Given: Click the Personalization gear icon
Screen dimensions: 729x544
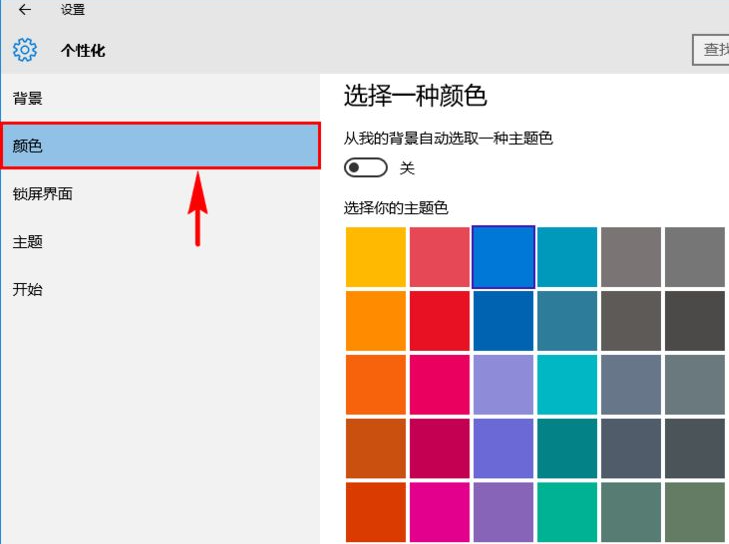Looking at the screenshot, I should coord(25,49).
